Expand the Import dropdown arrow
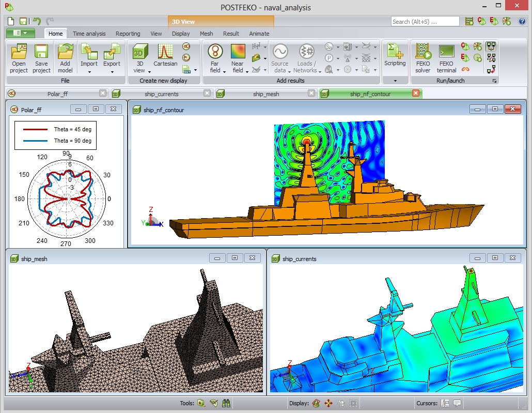Screen dimensions: 532x413 89,72
